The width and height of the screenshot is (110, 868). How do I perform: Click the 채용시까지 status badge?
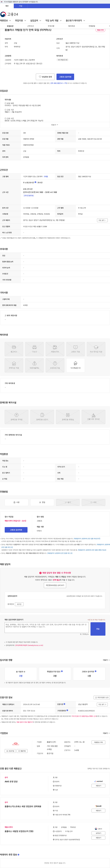[x=100, y=30]
